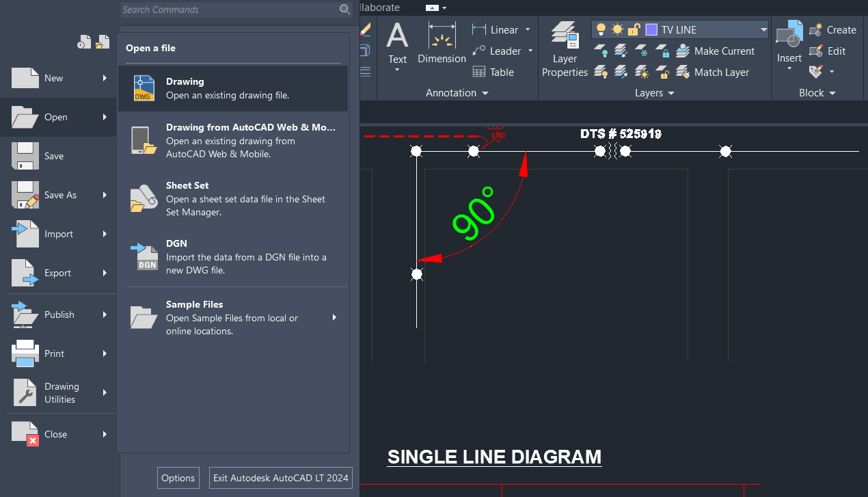The image size is (868, 497).
Task: Click Make Current layer
Action: pyautogui.click(x=716, y=51)
